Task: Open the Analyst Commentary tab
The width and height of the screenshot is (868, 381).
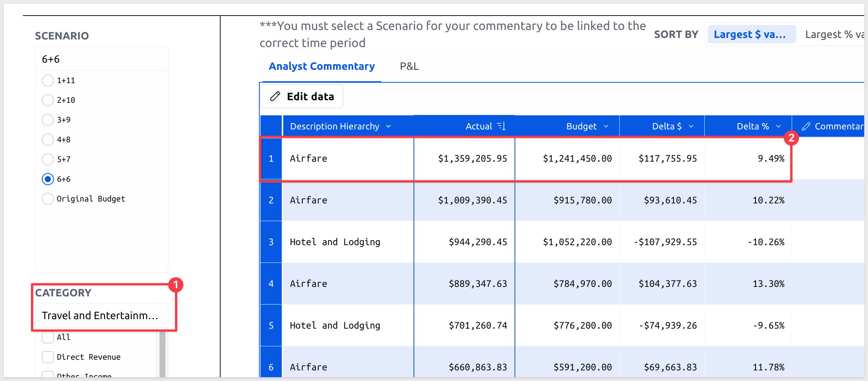Action: click(322, 66)
